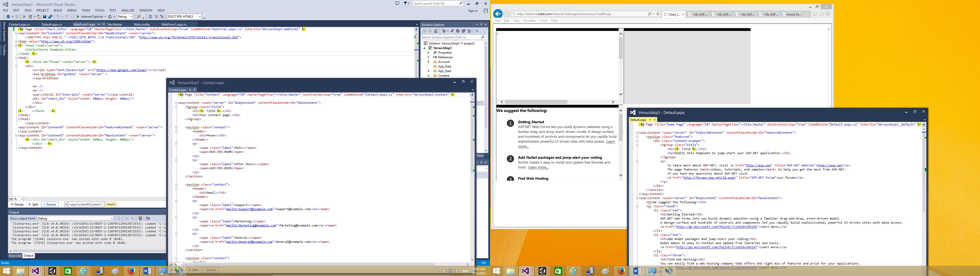Viewport: 980px width, 276px height.
Task: Click the refresh icon in IE address bar
Action: 658,14
